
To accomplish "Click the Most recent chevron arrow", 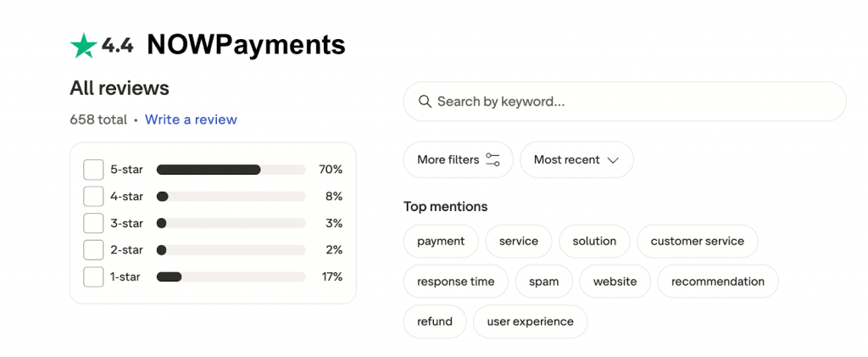I will click(x=614, y=160).
